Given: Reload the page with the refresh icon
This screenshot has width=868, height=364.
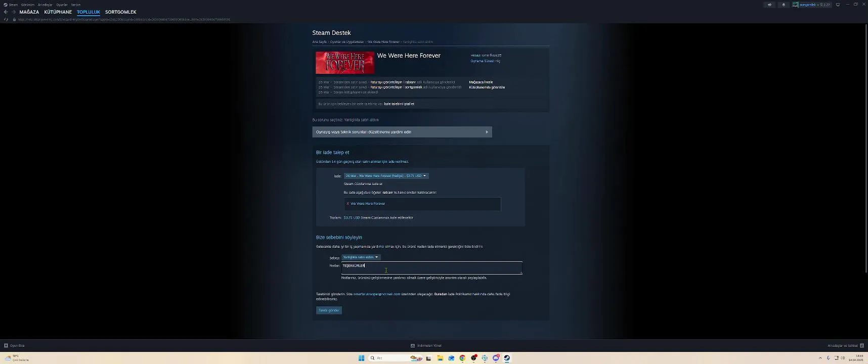Looking at the screenshot, I should pyautogui.click(x=6, y=20).
